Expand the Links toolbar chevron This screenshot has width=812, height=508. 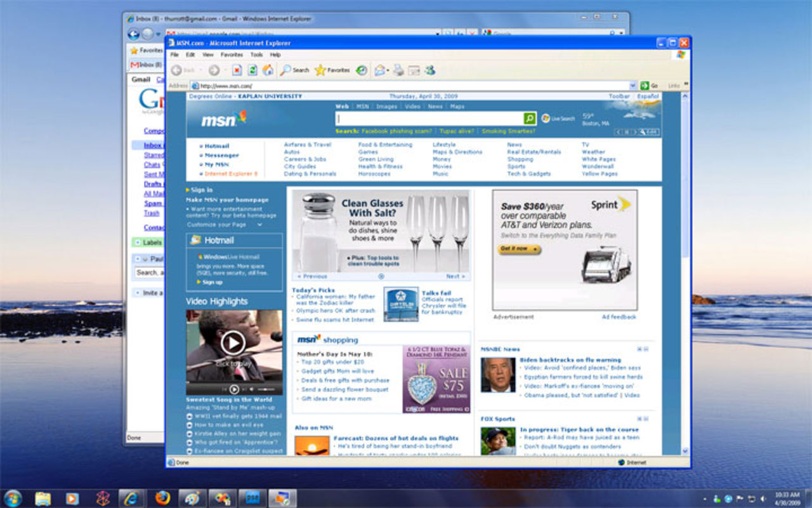(686, 85)
